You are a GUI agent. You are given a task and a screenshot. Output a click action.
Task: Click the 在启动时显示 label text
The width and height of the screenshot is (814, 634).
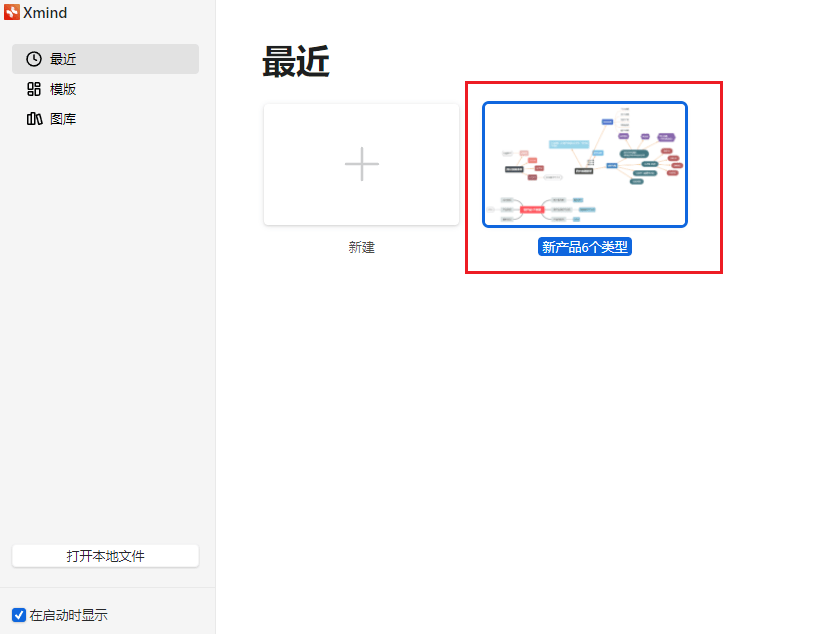69,615
